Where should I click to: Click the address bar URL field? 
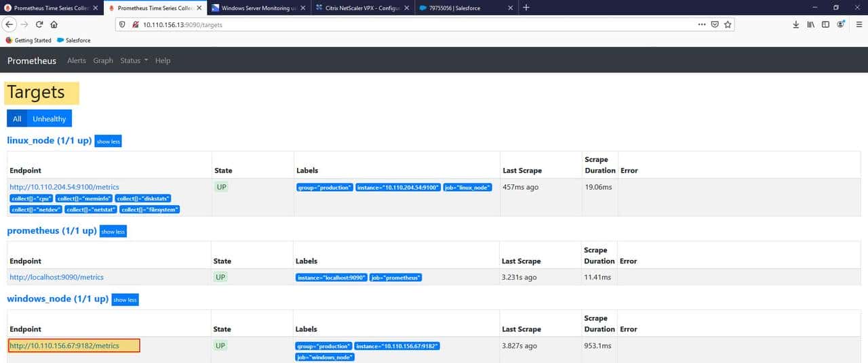tap(407, 24)
